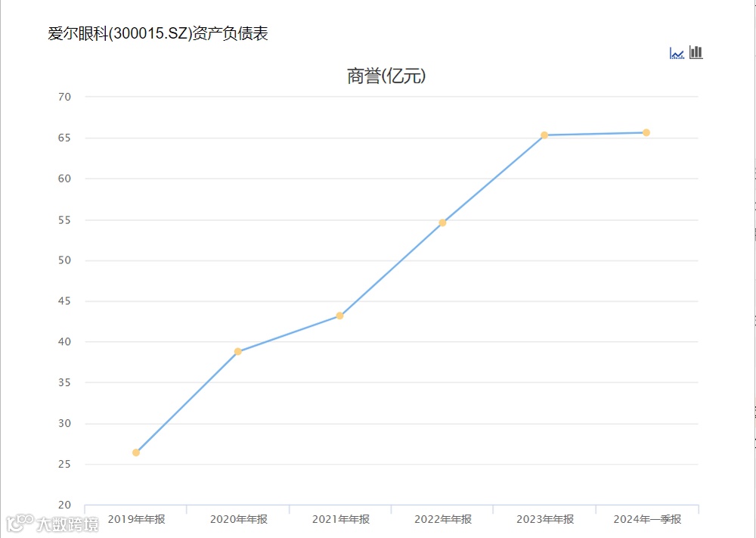756x538 pixels.
Task: Click the 2024年一季报 axis label
Action: coord(648,520)
